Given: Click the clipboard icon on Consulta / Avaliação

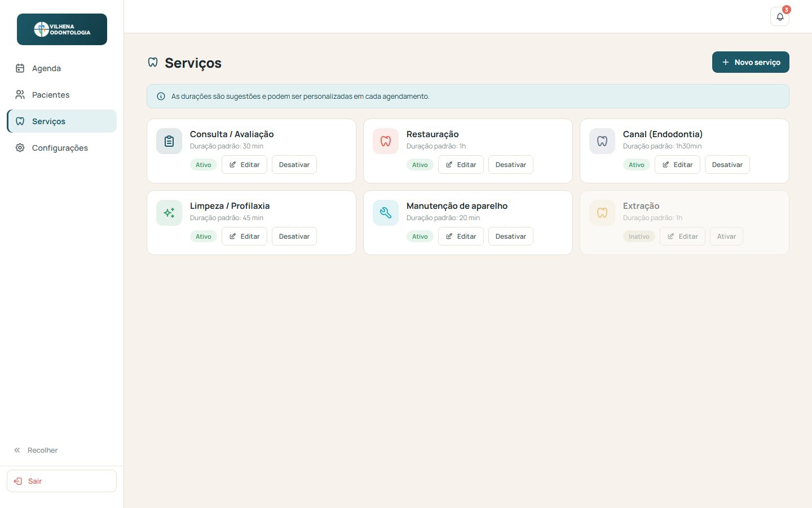Looking at the screenshot, I should coord(169,141).
